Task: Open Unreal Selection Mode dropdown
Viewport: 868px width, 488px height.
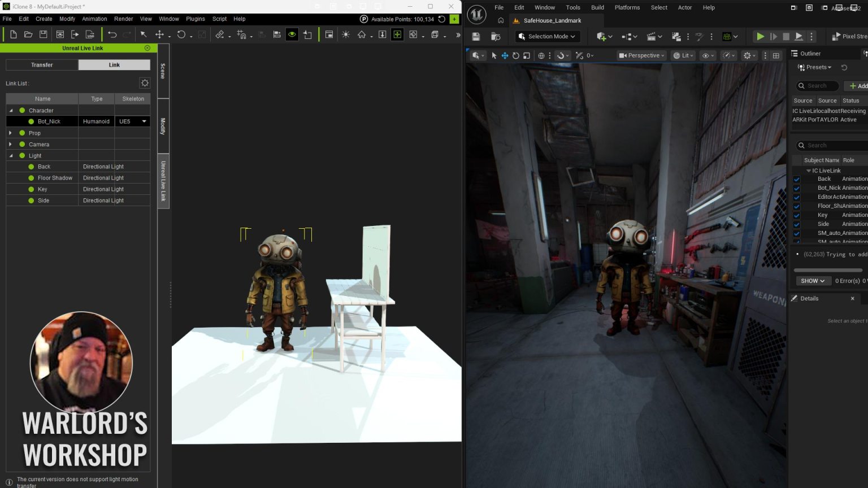Action: click(546, 36)
